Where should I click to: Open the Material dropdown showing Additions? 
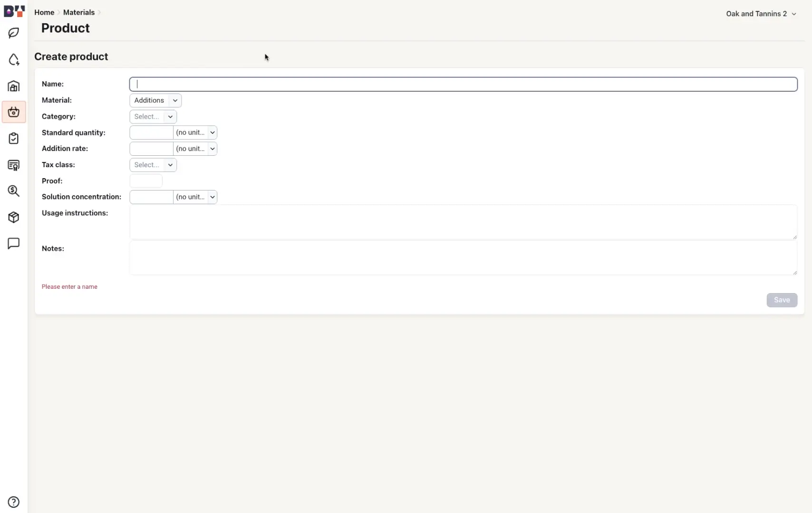[x=155, y=100]
